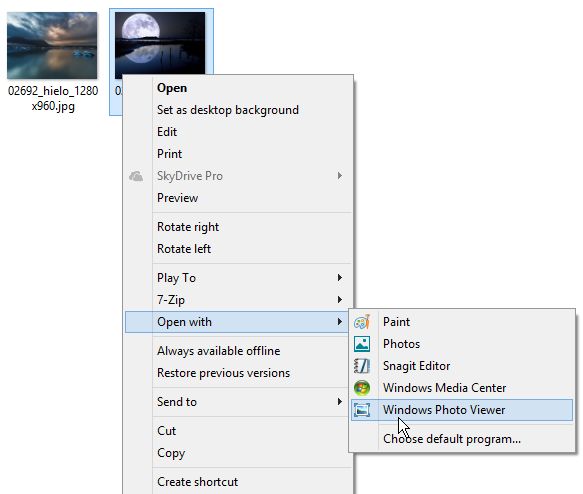Click the Preview menu entry
Image resolution: width=583 pixels, height=494 pixels.
click(x=238, y=198)
